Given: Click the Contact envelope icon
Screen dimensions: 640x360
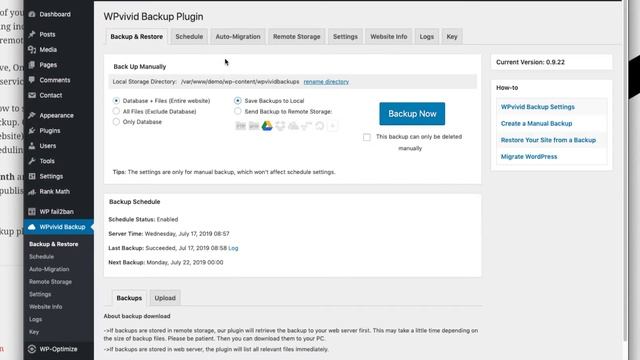Looking at the screenshot, I should click(32, 96).
